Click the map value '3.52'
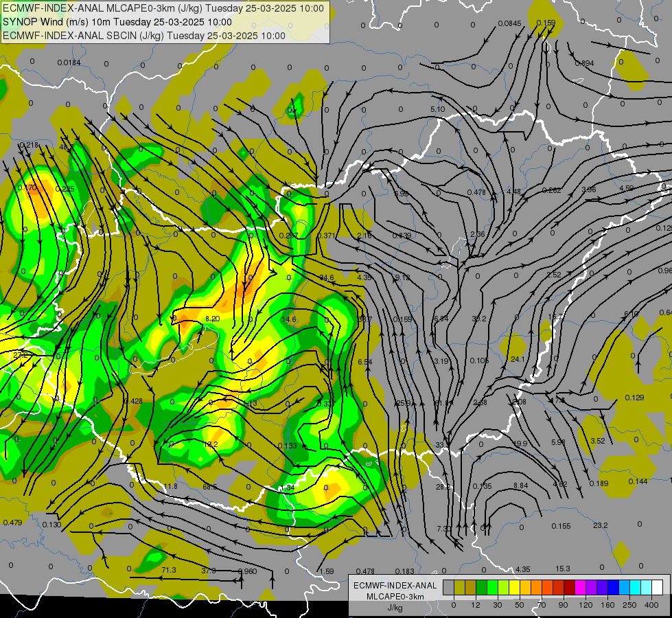This screenshot has height=618, width=672. click(597, 442)
